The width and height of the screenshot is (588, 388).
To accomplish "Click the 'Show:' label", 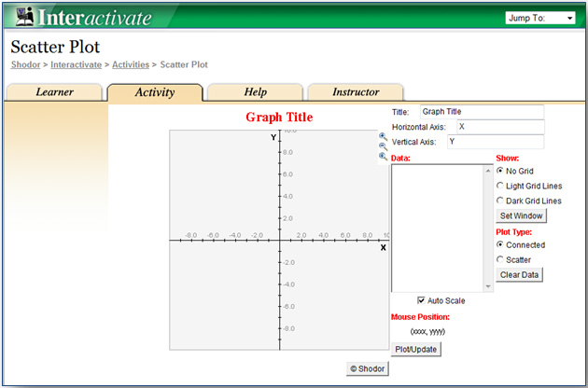I will pyautogui.click(x=508, y=159).
